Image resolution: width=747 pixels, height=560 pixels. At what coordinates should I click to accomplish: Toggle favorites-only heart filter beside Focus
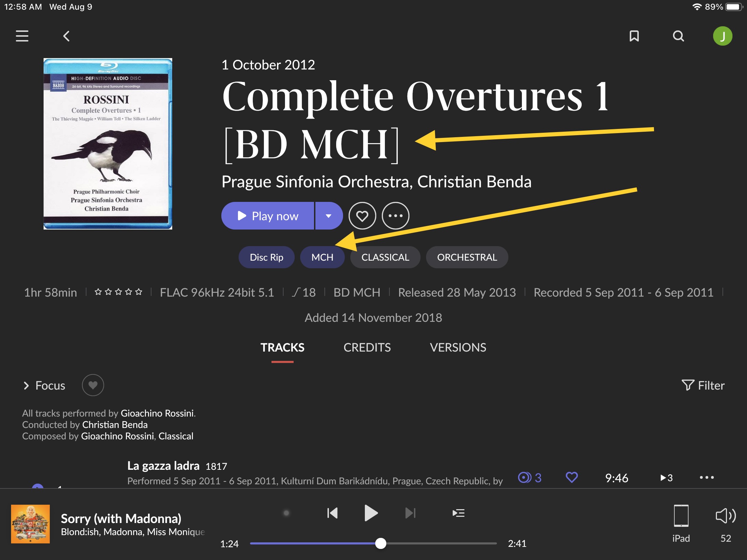[x=93, y=385]
